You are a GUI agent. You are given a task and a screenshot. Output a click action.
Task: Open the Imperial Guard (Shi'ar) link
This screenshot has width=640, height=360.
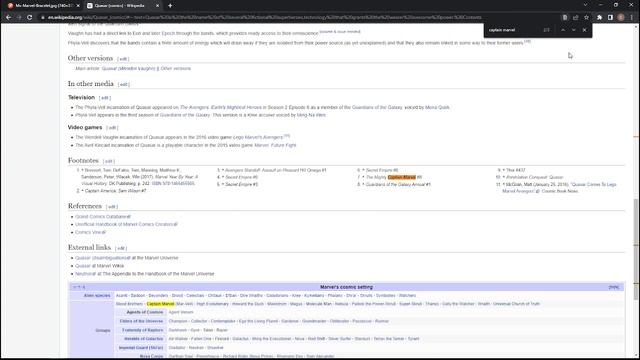tap(141, 348)
